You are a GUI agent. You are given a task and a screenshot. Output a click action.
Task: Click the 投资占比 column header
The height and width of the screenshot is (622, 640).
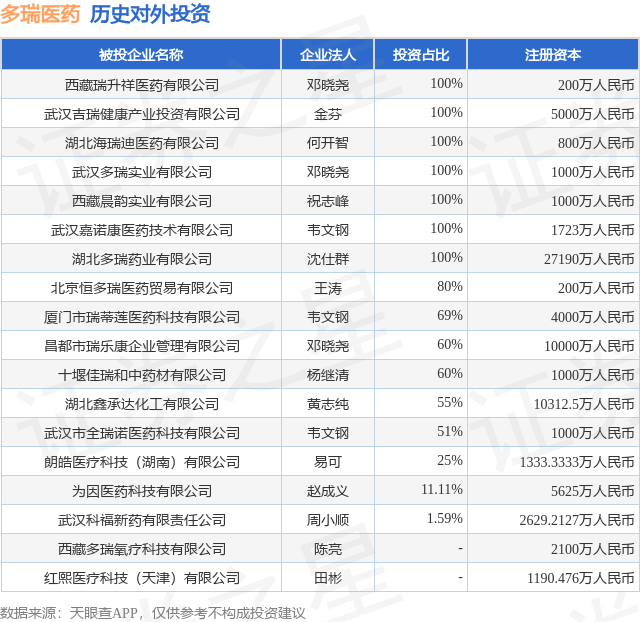click(x=421, y=55)
